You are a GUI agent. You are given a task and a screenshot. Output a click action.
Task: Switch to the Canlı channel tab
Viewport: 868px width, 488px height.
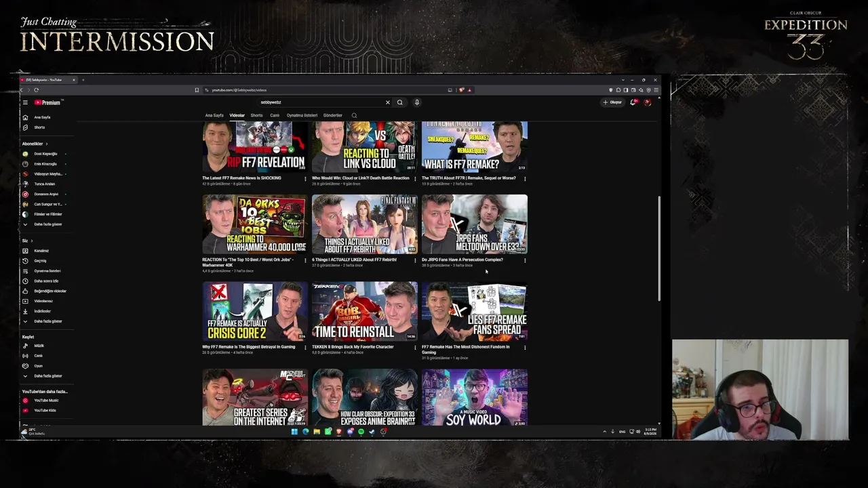275,115
